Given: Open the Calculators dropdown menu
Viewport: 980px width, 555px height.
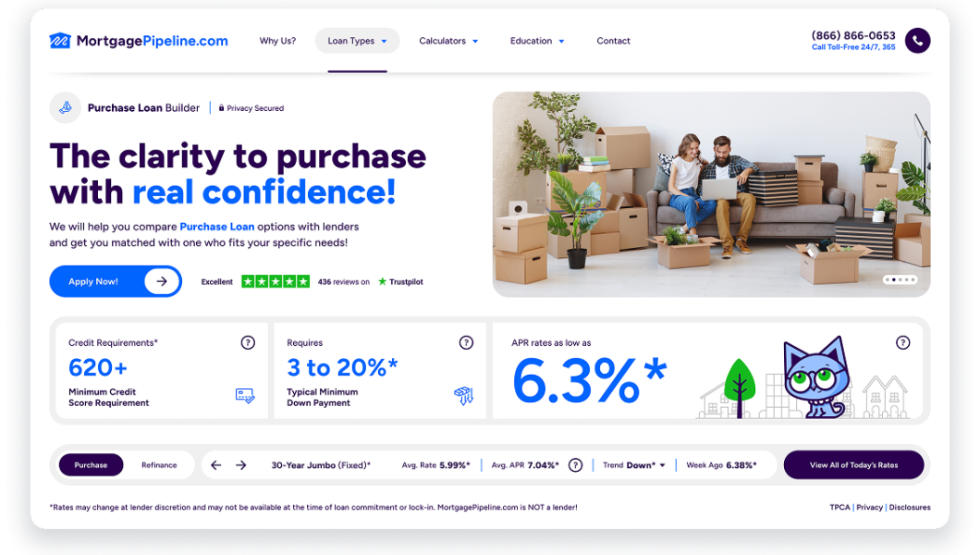Looking at the screenshot, I should tap(448, 41).
